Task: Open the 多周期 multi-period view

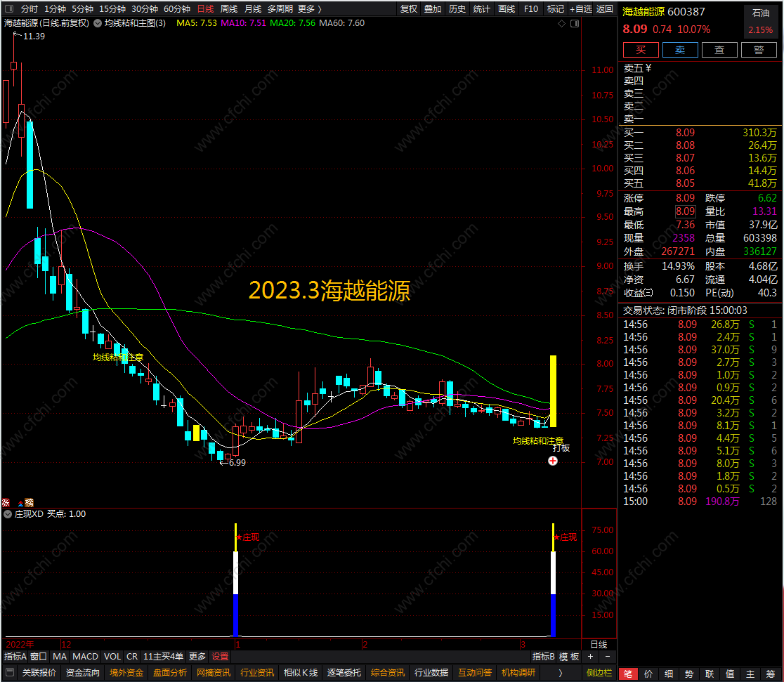Action: (280, 9)
